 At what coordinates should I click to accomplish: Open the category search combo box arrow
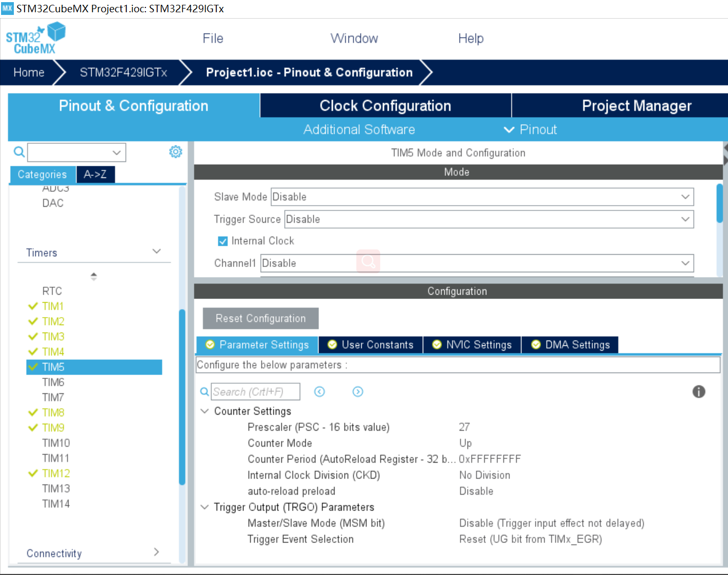point(117,152)
